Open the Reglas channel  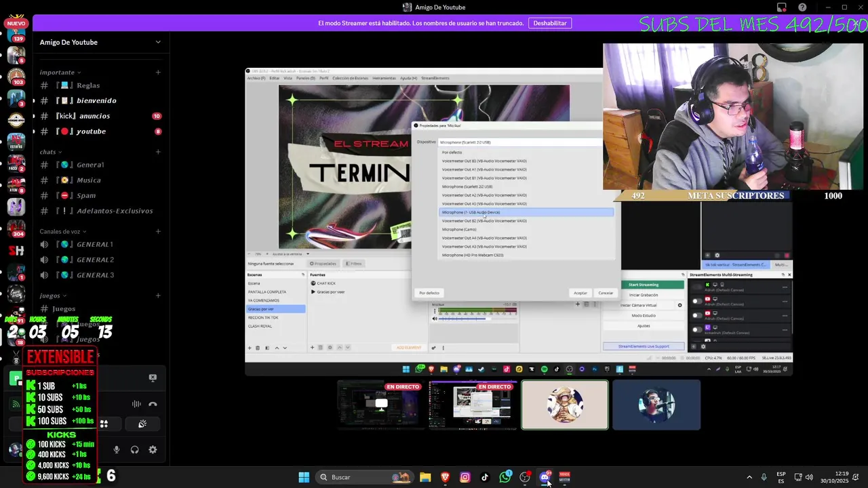pos(100,85)
